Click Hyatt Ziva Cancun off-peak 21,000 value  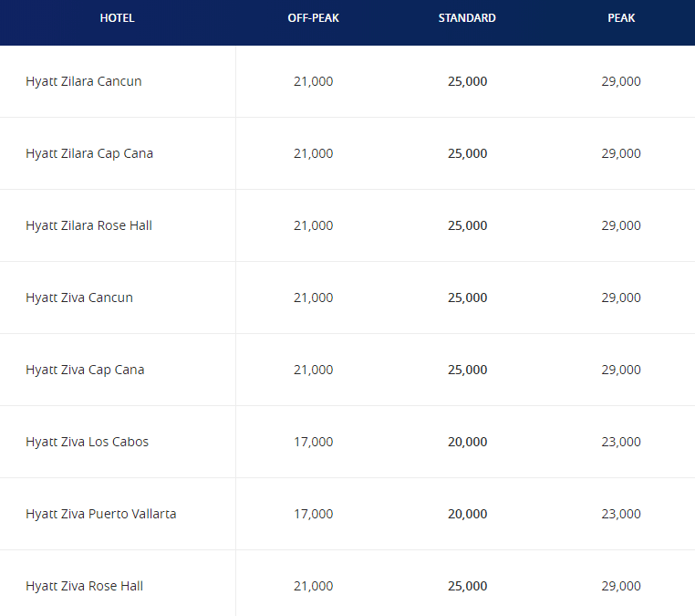click(x=313, y=298)
